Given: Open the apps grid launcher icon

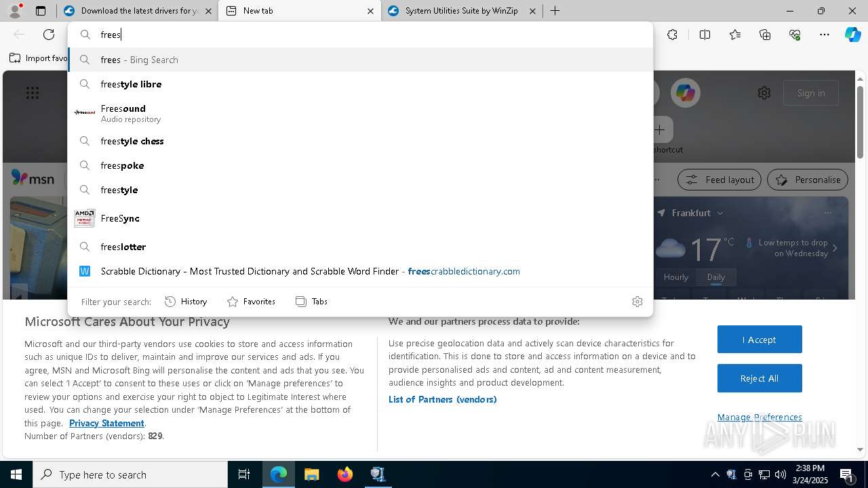Looking at the screenshot, I should point(33,93).
